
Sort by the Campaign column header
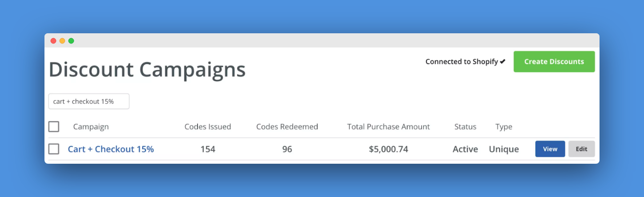[91, 127]
